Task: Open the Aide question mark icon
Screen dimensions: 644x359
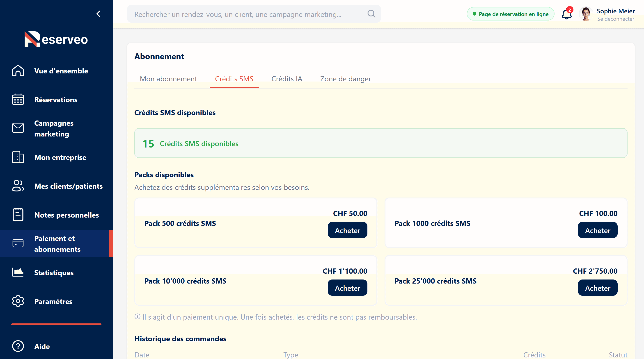Action: [18, 346]
